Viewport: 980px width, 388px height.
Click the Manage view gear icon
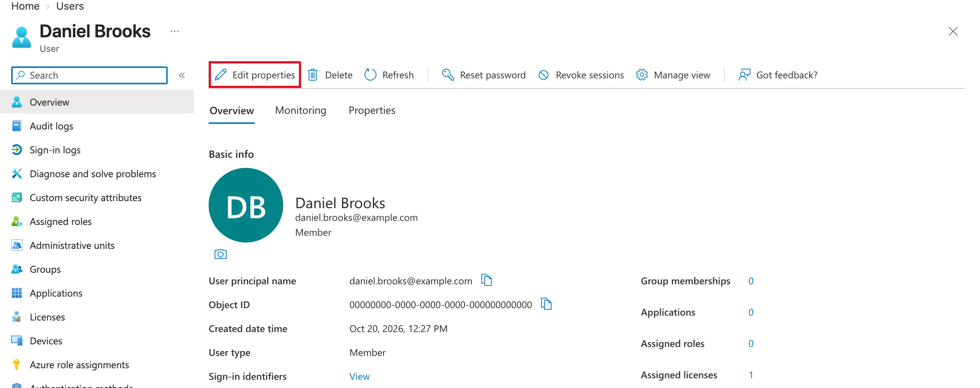(x=642, y=75)
